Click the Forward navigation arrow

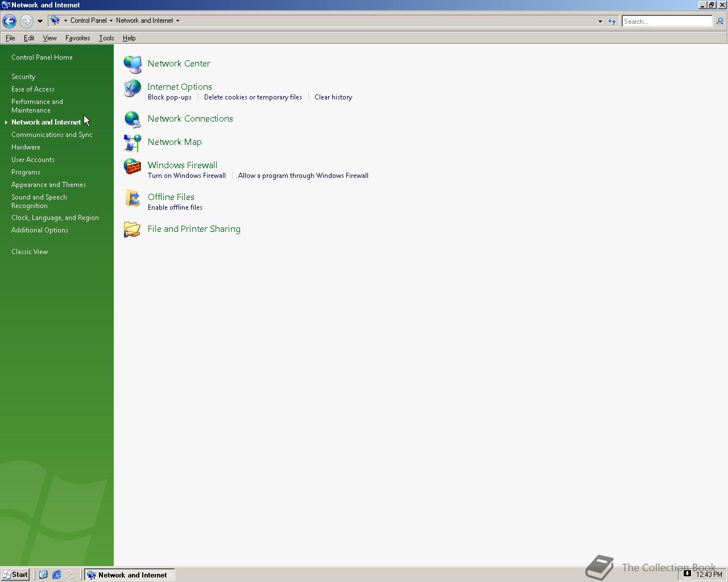point(26,21)
